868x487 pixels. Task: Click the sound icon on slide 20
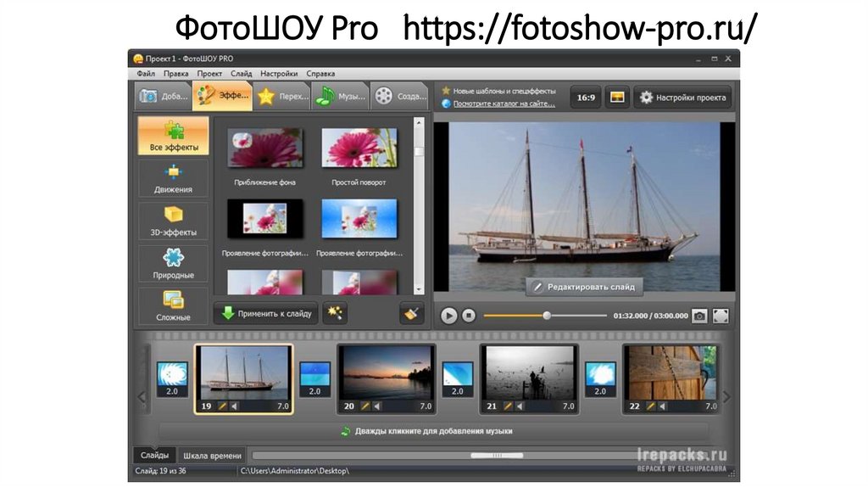[x=377, y=406]
